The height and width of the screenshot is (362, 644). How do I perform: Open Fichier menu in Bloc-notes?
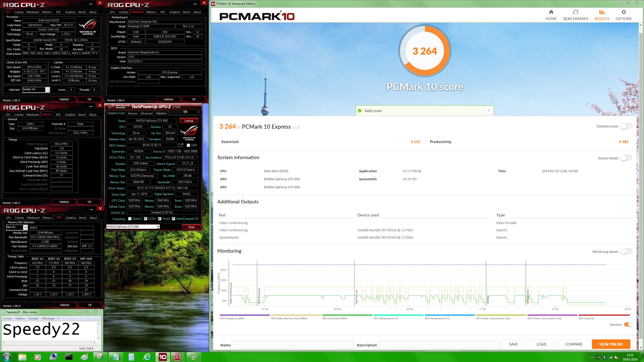coord(8,318)
